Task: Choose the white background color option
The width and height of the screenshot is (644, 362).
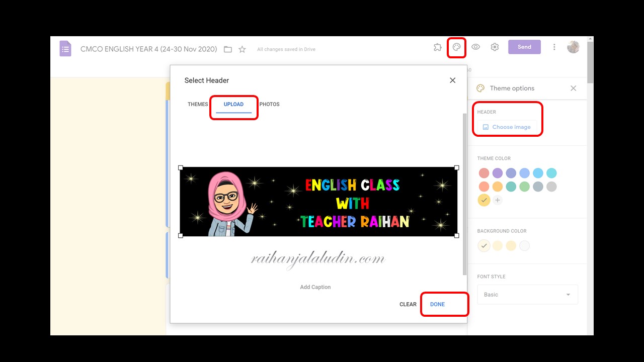Action: coord(524,245)
